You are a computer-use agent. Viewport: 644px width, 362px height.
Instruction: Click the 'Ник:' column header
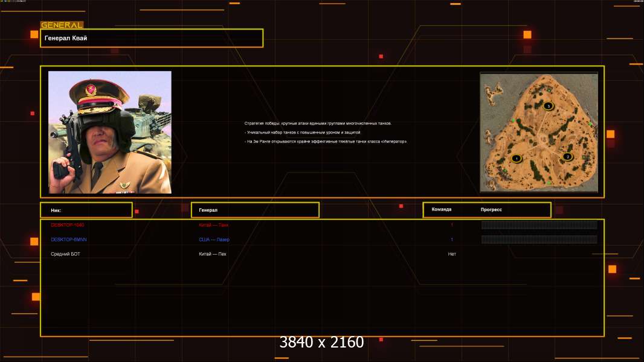(x=86, y=210)
